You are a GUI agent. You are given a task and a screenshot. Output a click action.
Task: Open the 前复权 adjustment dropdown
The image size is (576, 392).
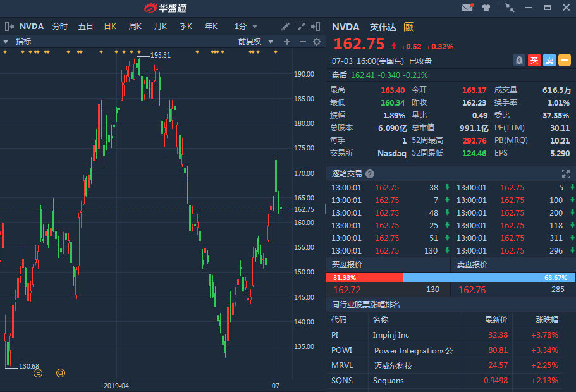[x=255, y=42]
